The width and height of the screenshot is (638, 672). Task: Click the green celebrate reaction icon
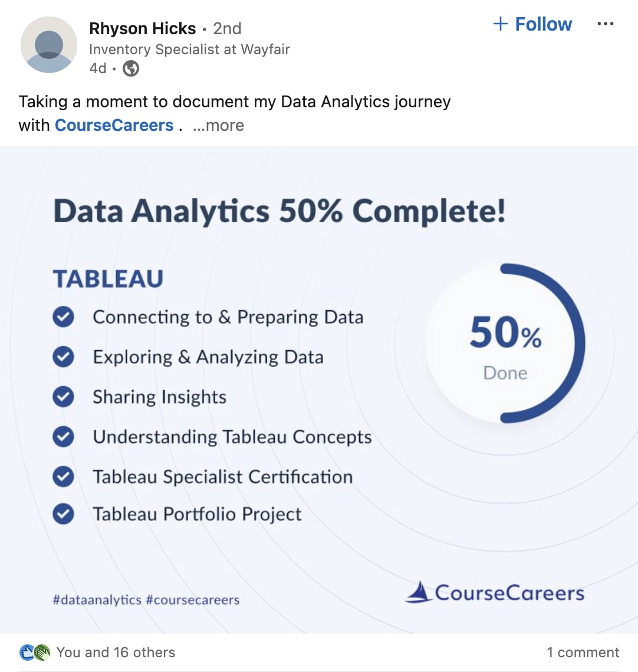coord(42,653)
